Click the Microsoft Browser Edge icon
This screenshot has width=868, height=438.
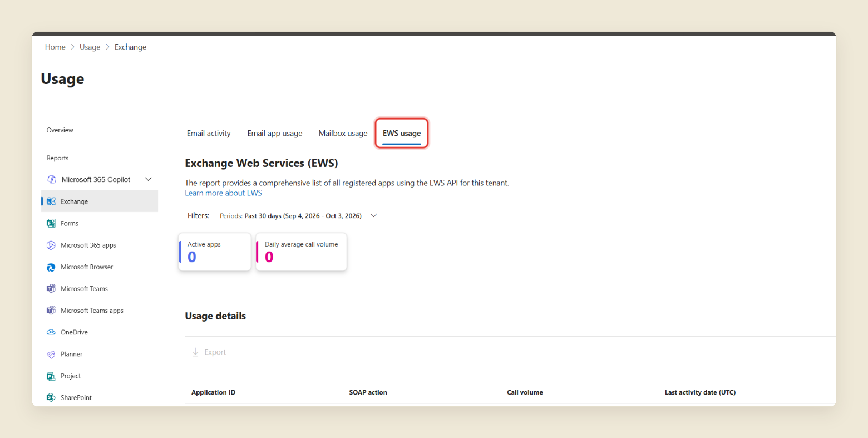click(x=51, y=267)
